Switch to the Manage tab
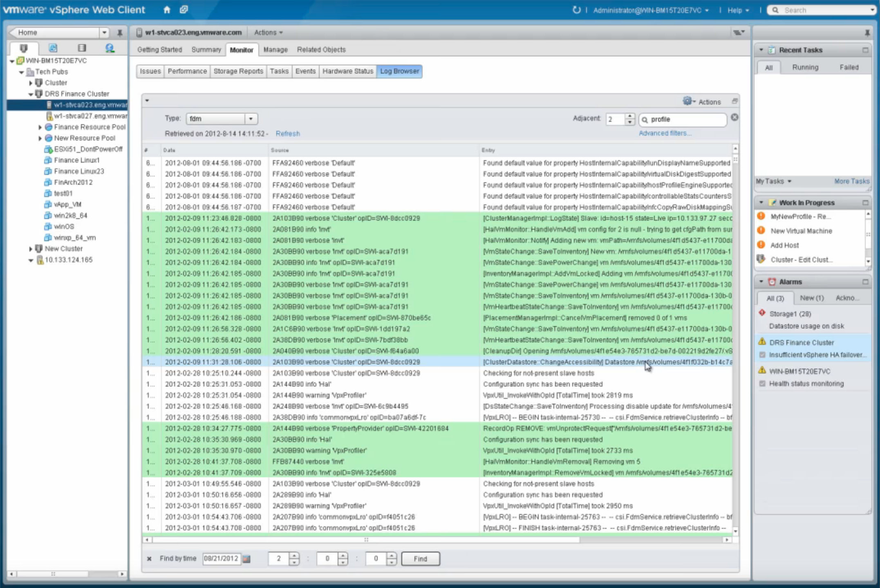 (275, 49)
